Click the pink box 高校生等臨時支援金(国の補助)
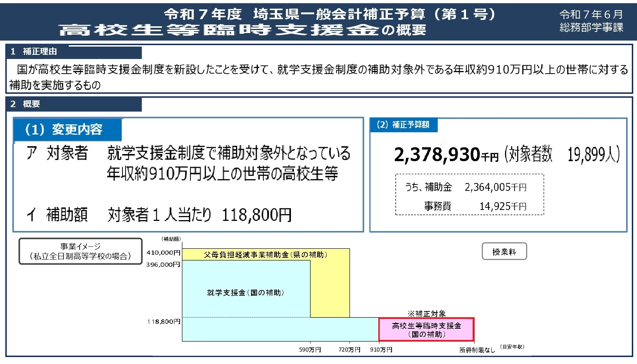This screenshot has height=364, width=637. coord(426,330)
